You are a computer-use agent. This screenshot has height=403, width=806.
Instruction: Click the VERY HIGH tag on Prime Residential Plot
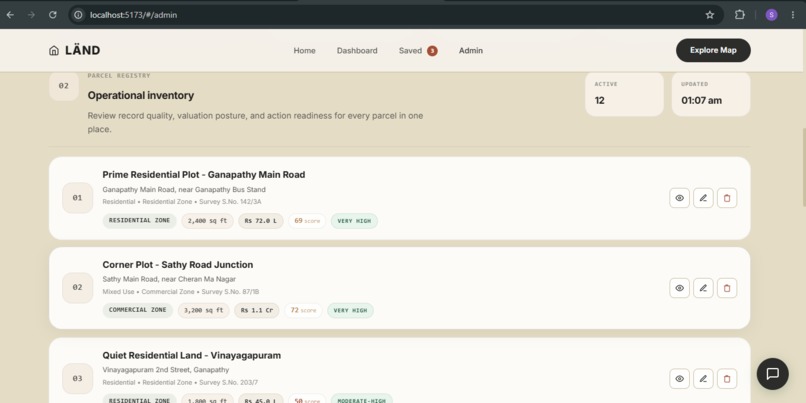point(354,221)
